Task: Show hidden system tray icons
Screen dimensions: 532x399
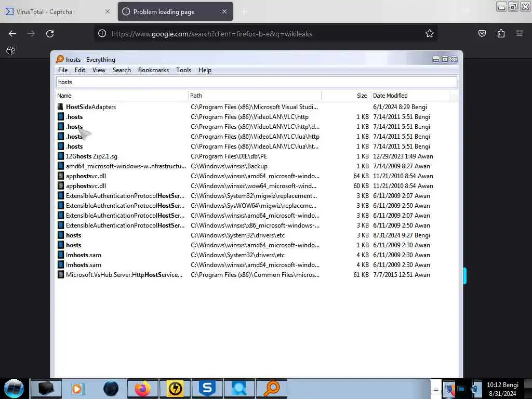Action: click(436, 389)
